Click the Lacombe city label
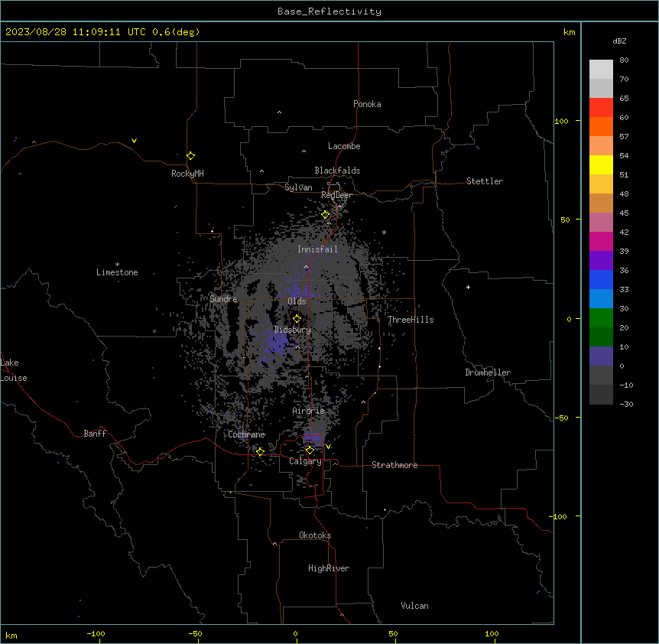 click(344, 146)
